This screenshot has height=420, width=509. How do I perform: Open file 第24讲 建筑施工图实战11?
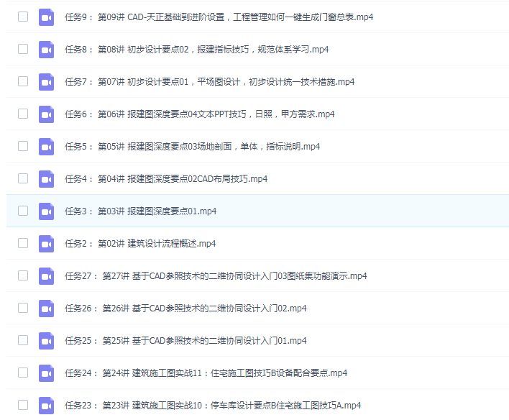pos(206,373)
